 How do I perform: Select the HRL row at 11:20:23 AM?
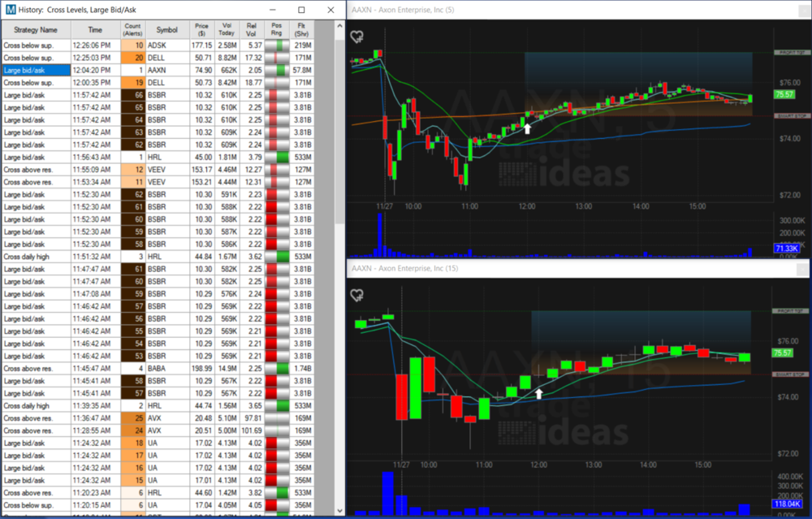[158, 493]
